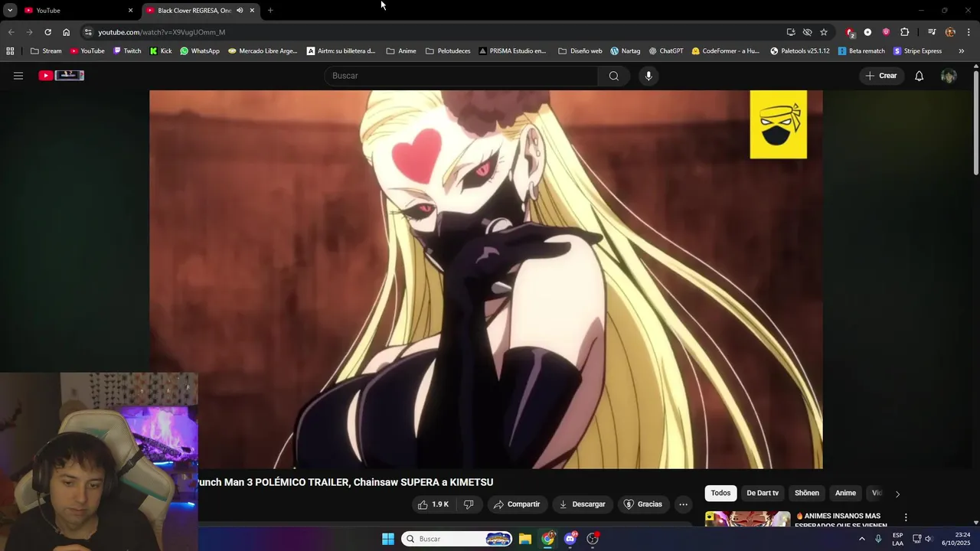The height and width of the screenshot is (551, 980).
Task: Open the Stripe Express bookmark
Action: 917,51
